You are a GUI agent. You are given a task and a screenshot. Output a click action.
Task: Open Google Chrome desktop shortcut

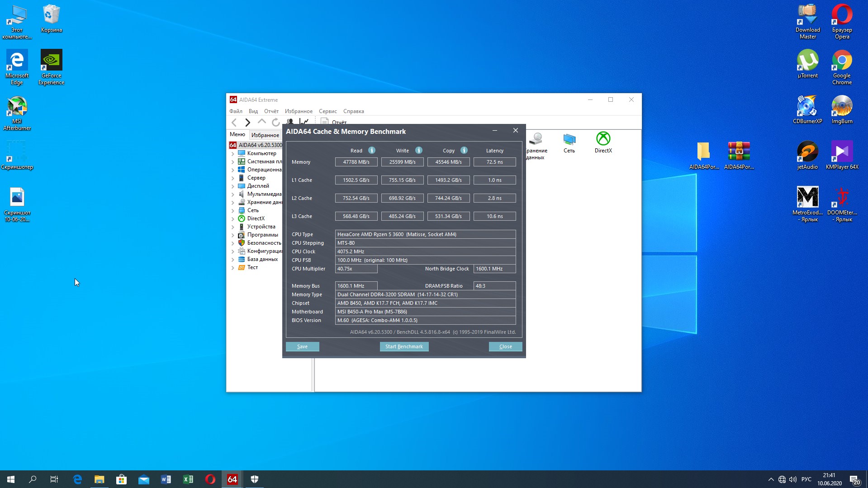coord(842,67)
